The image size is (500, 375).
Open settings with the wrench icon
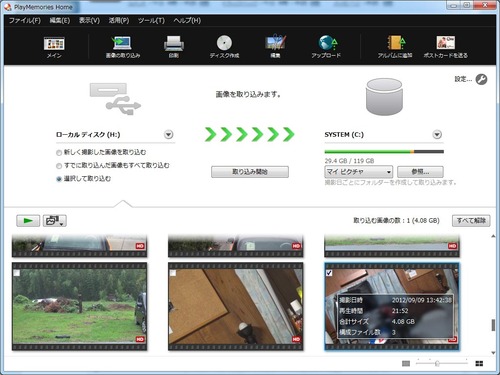coord(481,79)
